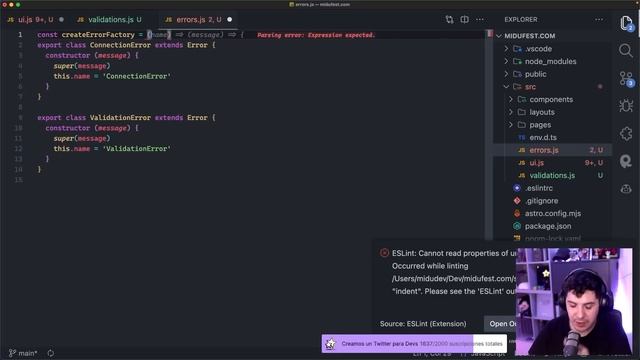Image resolution: width=640 pixels, height=360 pixels.
Task: Open the Source Control view icon
Action: 626,78
